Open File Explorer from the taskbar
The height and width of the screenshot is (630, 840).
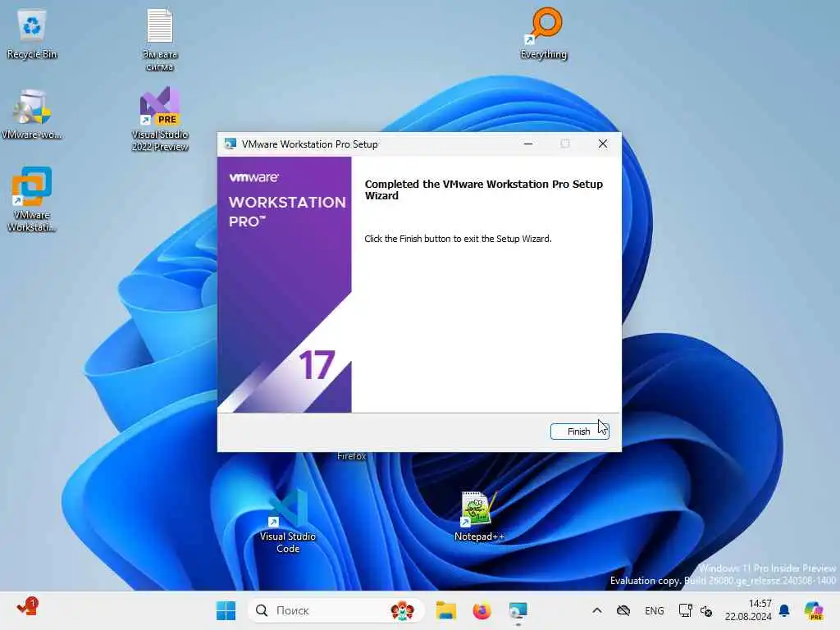(445, 610)
